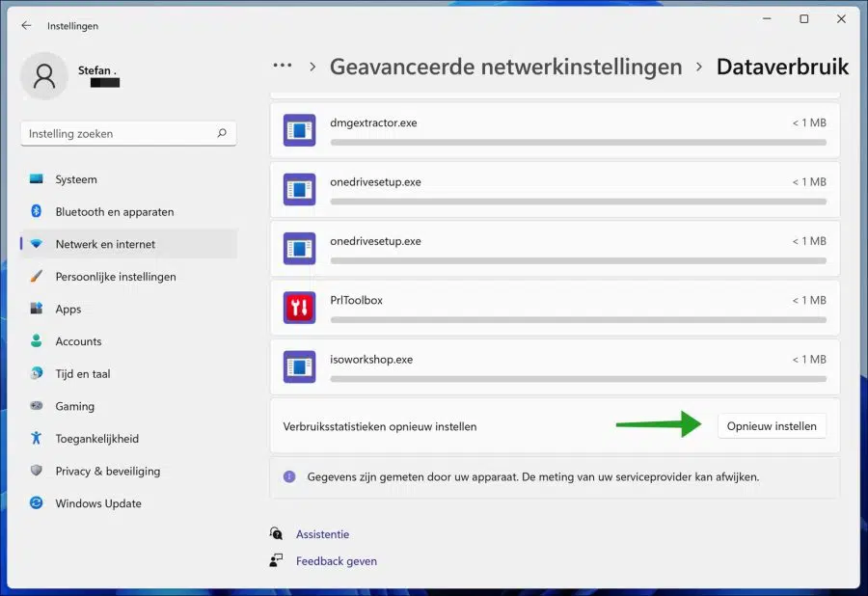Click the Opnieuw instellen button
868x596 pixels.
tap(772, 426)
